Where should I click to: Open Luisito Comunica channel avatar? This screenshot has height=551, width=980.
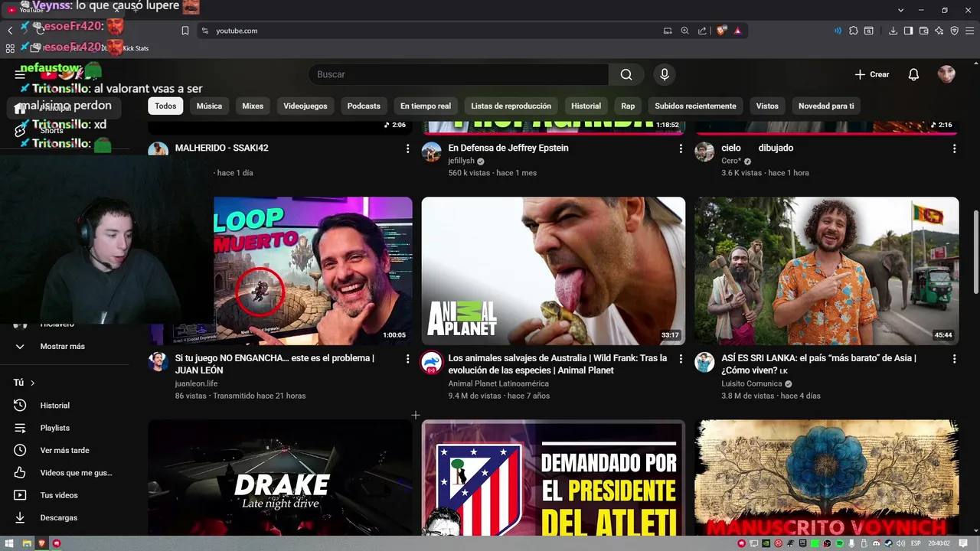[704, 363]
